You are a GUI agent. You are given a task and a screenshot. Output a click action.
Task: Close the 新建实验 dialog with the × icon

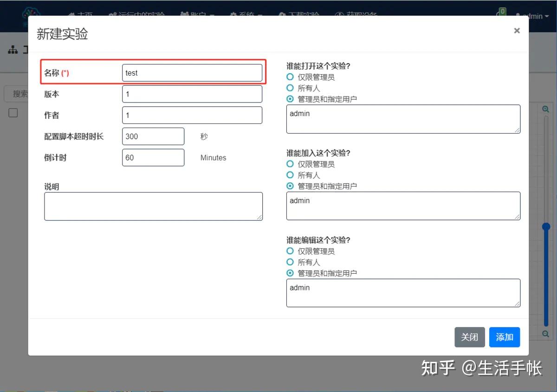(517, 31)
